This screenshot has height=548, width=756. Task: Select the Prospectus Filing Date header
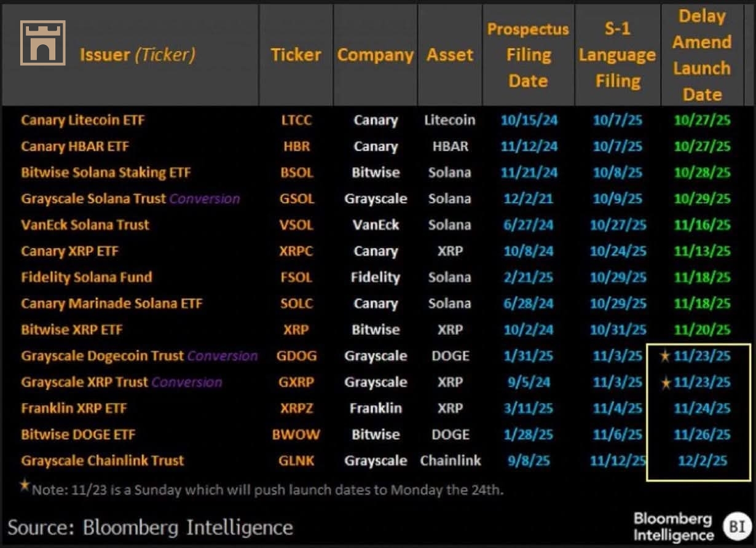click(x=528, y=55)
